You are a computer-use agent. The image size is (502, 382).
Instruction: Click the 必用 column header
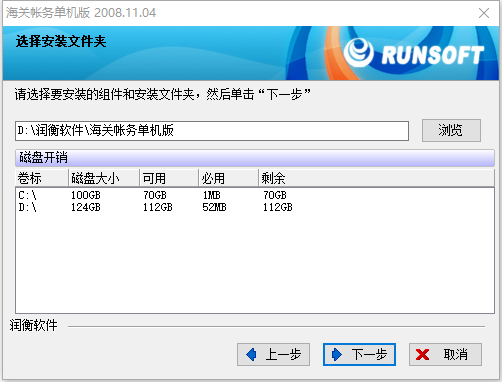229,178
